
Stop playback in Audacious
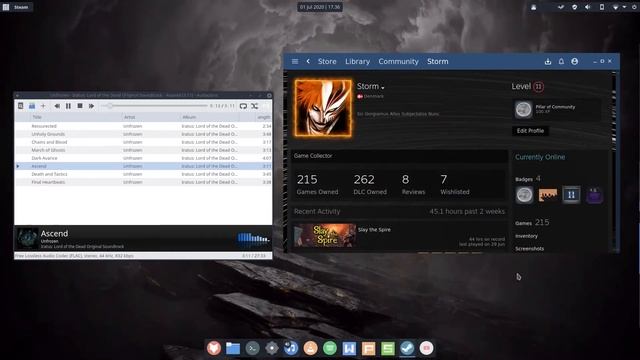pos(80,106)
